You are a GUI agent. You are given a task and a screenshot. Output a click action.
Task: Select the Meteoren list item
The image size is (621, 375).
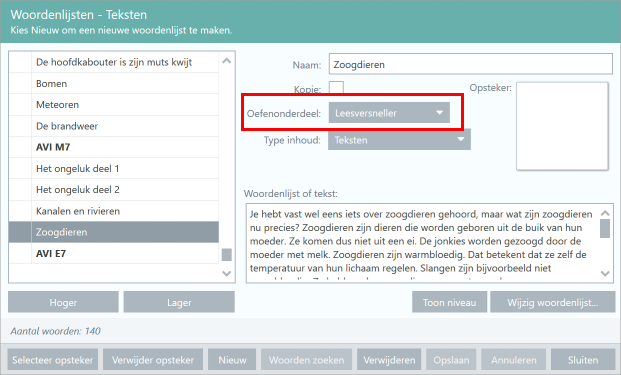(x=114, y=105)
